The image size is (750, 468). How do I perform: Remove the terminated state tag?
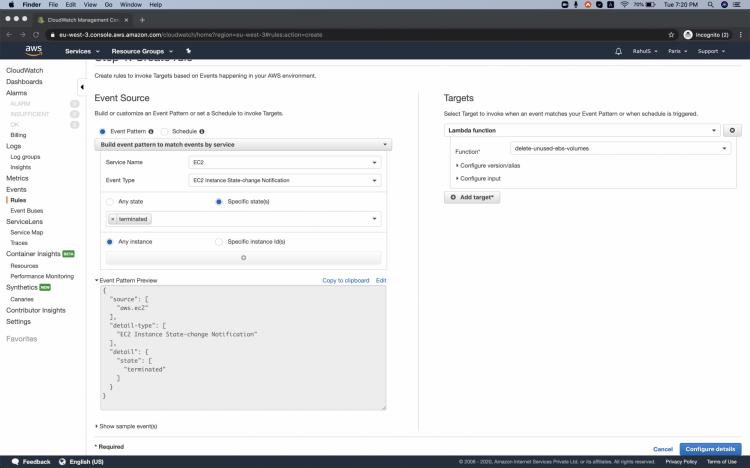[x=112, y=219]
